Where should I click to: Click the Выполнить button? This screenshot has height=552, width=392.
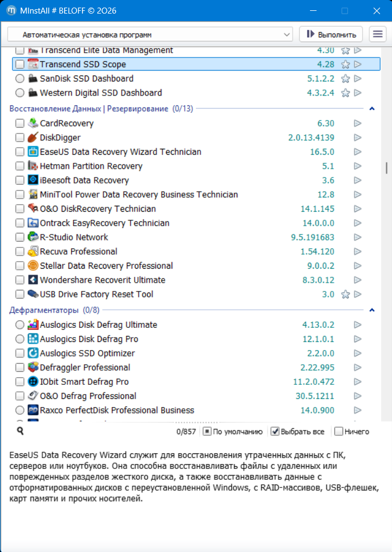click(x=331, y=34)
